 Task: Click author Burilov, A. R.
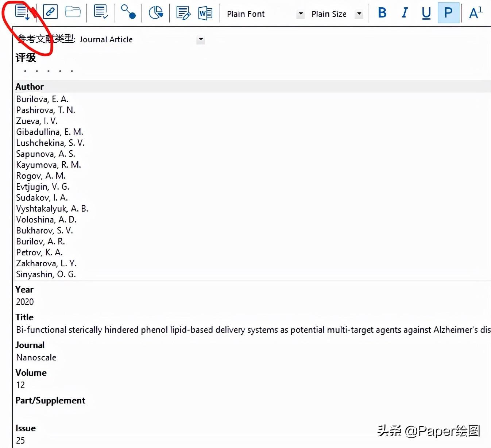pyautogui.click(x=40, y=242)
